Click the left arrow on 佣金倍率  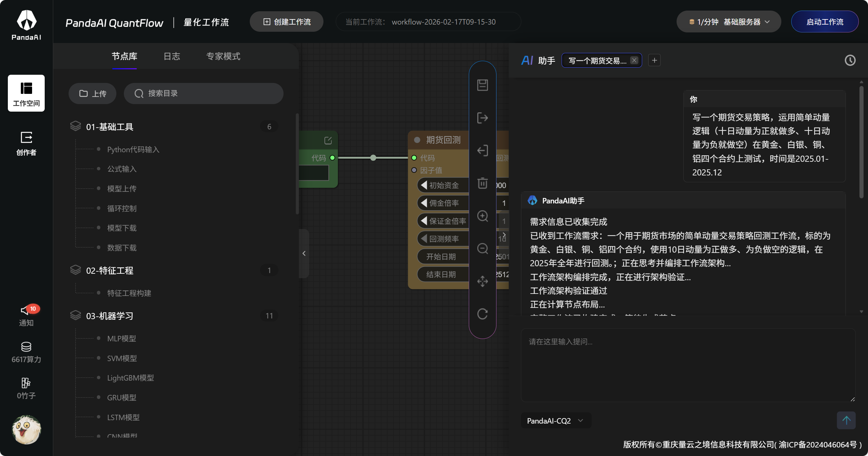(x=424, y=203)
